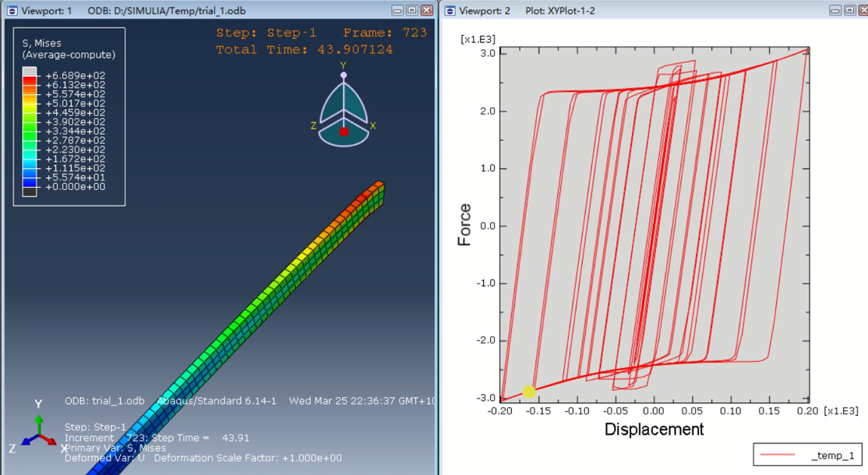Screen dimensions: 868x475
Task: Restore Viewport 2 to normal size
Action: pyautogui.click(x=849, y=10)
